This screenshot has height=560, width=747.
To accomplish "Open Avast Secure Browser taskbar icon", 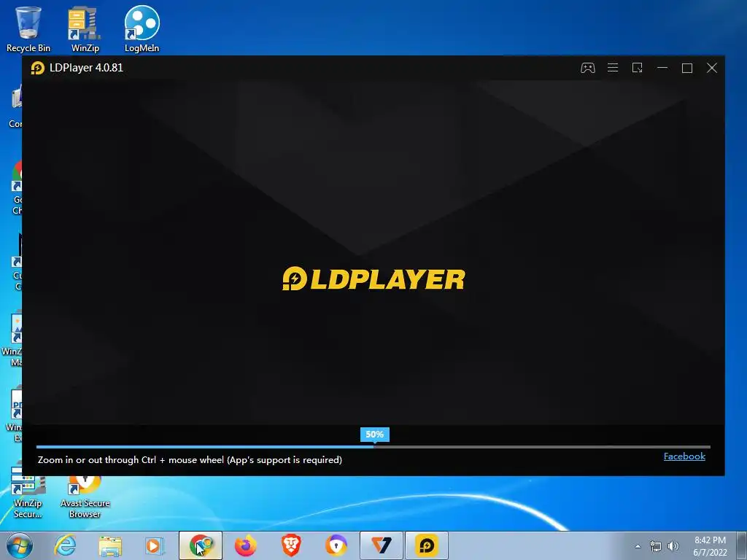I will (x=336, y=545).
